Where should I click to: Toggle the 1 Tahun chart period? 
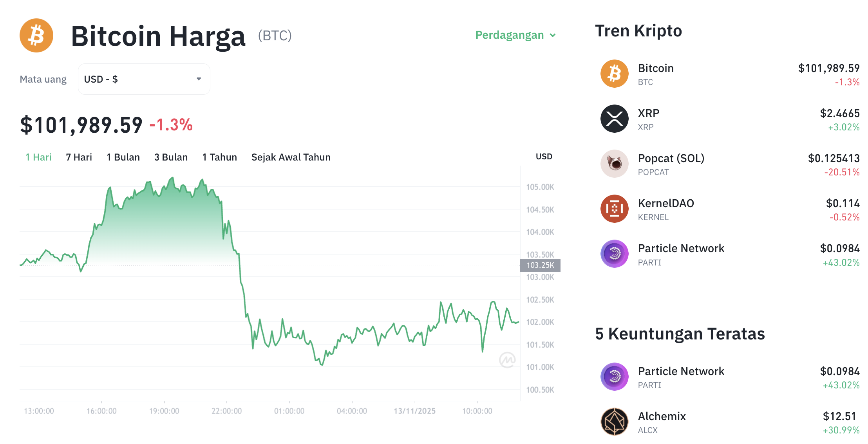[219, 157]
